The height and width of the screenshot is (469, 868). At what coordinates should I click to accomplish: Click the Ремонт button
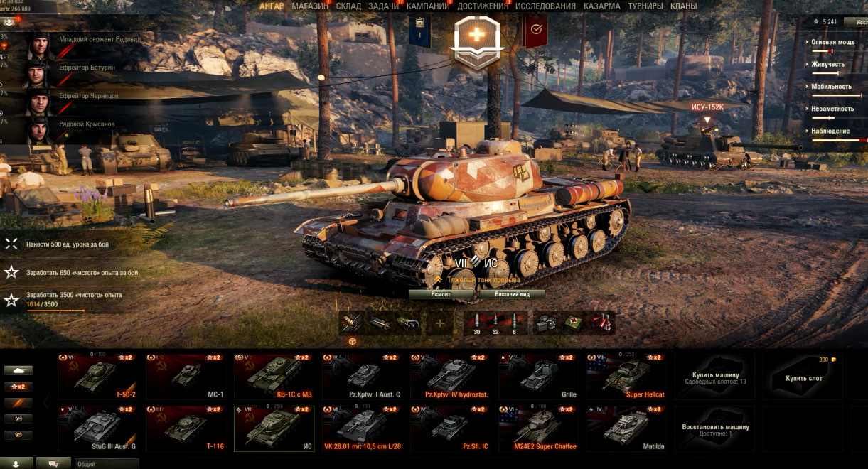coord(441,294)
